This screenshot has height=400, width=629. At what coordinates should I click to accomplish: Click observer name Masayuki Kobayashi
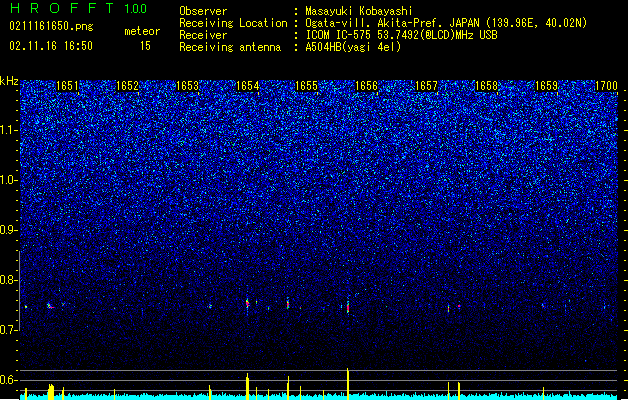(x=359, y=11)
